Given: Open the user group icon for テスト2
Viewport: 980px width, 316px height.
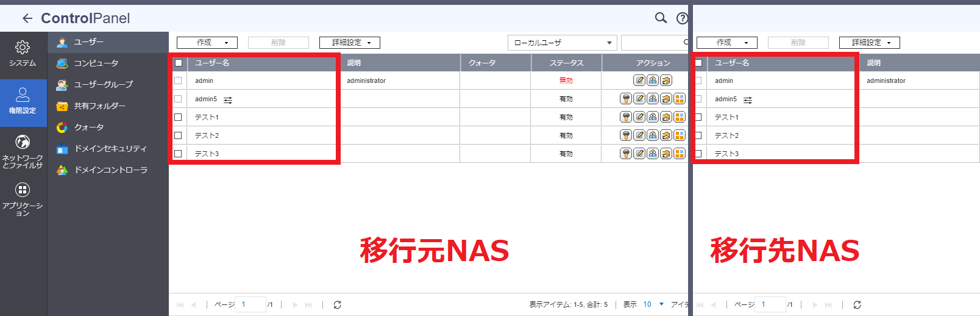Looking at the screenshot, I should tap(653, 135).
